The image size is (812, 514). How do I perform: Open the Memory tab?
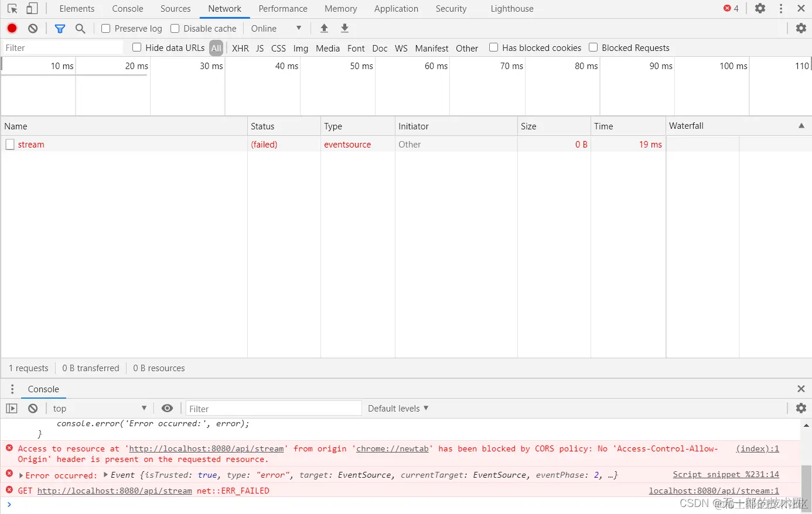(341, 9)
